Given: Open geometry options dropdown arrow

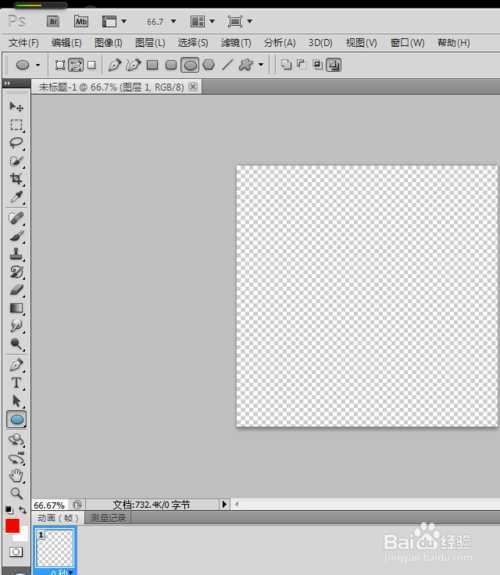Looking at the screenshot, I should coord(261,65).
